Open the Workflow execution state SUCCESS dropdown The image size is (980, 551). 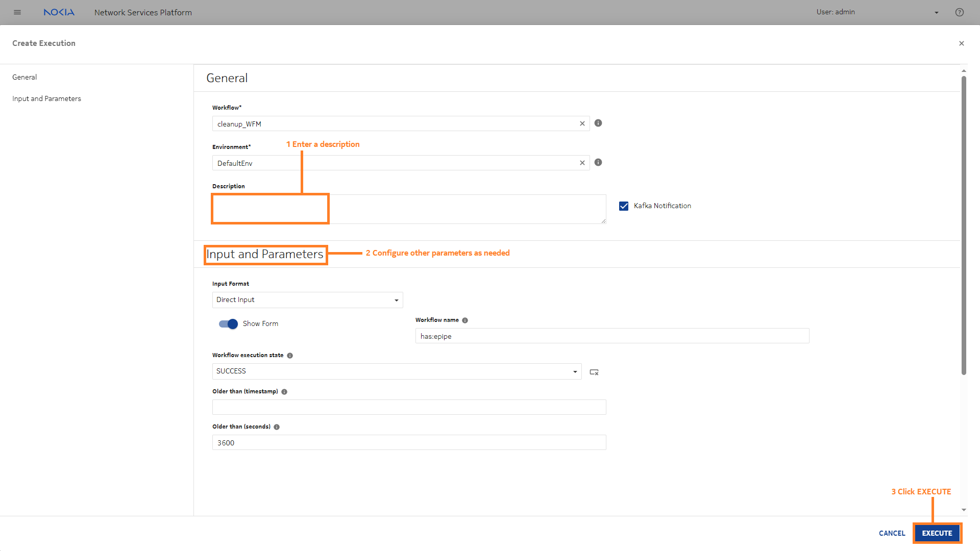[397, 371]
